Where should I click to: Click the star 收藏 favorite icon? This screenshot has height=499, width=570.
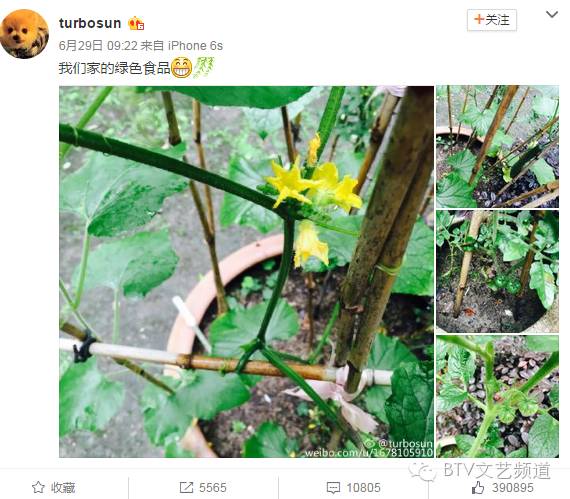(x=38, y=487)
